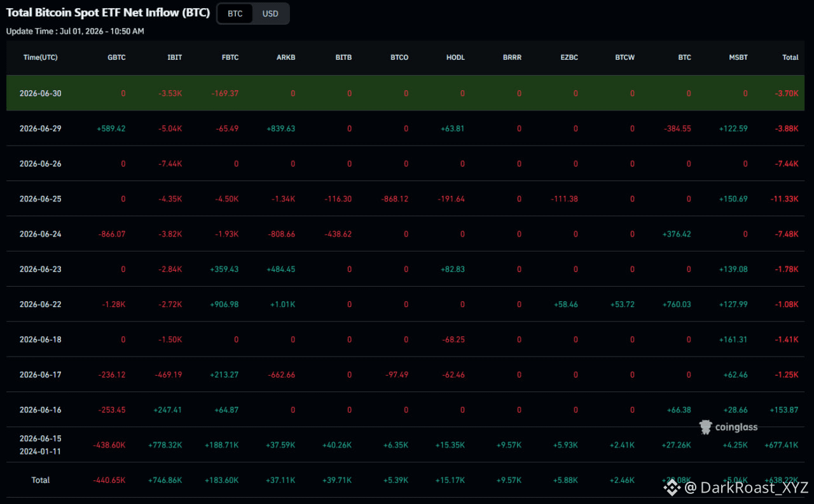Click the +746.86K IBIT total value
Viewport: 814px width, 504px height.
(x=165, y=480)
